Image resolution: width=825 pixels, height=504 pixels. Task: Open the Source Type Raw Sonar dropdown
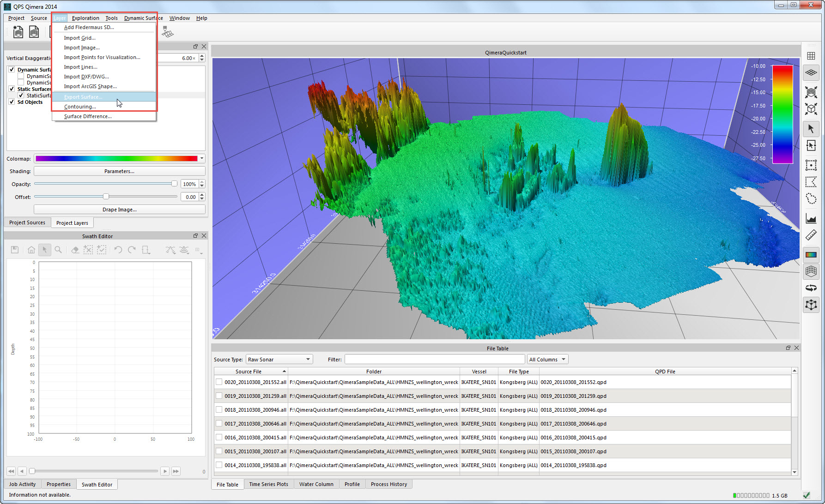pos(279,360)
